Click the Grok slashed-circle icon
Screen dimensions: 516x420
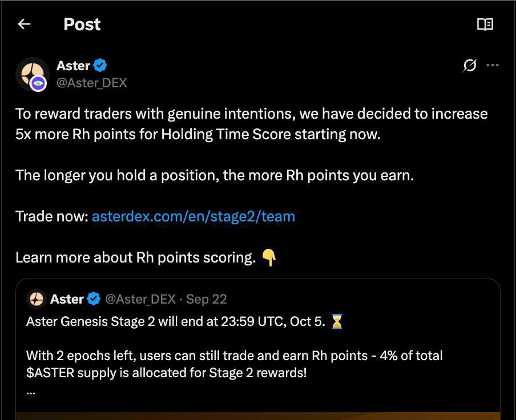[x=469, y=66]
